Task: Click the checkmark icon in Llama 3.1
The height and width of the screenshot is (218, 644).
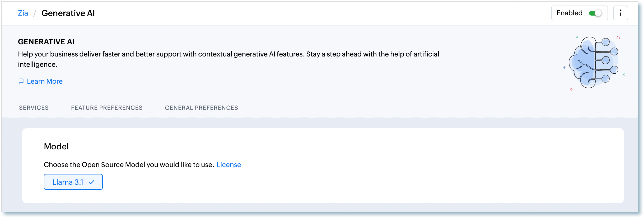Action: click(x=92, y=182)
